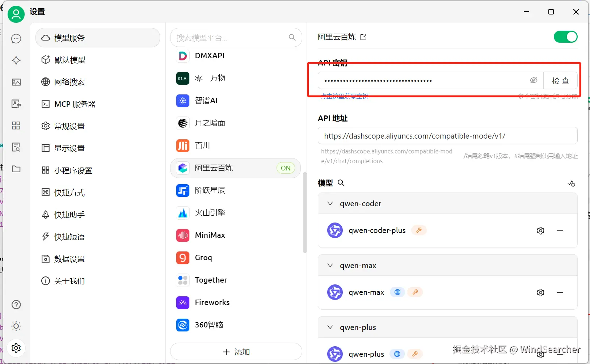This screenshot has width=590, height=364.
Task: Open 快捷方式 settings section
Action: coord(98,192)
